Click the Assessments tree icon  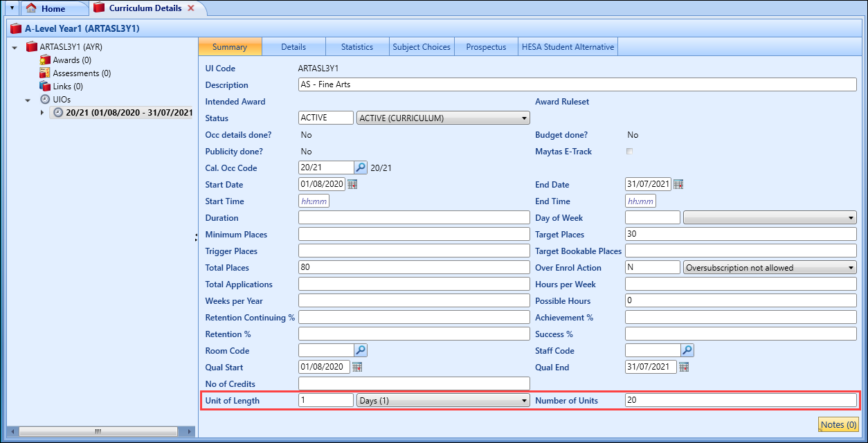pyautogui.click(x=45, y=73)
